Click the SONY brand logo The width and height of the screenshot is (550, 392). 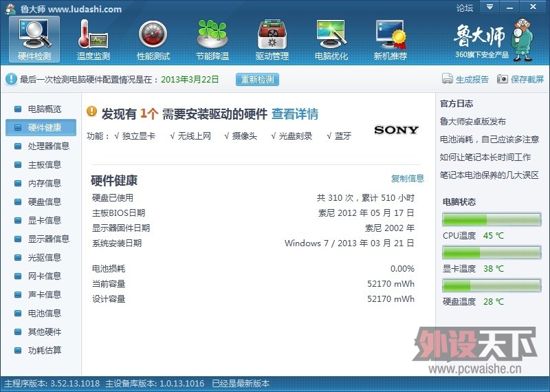[x=397, y=130]
